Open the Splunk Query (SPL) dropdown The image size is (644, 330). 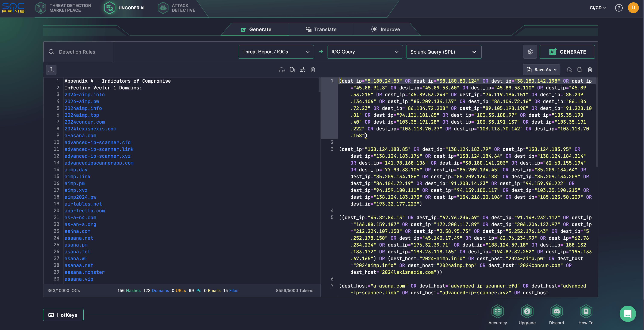click(x=443, y=52)
